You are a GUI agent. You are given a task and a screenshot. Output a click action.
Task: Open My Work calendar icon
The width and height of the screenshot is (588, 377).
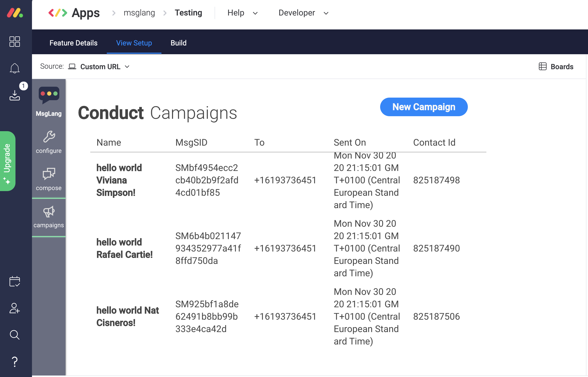coord(15,281)
